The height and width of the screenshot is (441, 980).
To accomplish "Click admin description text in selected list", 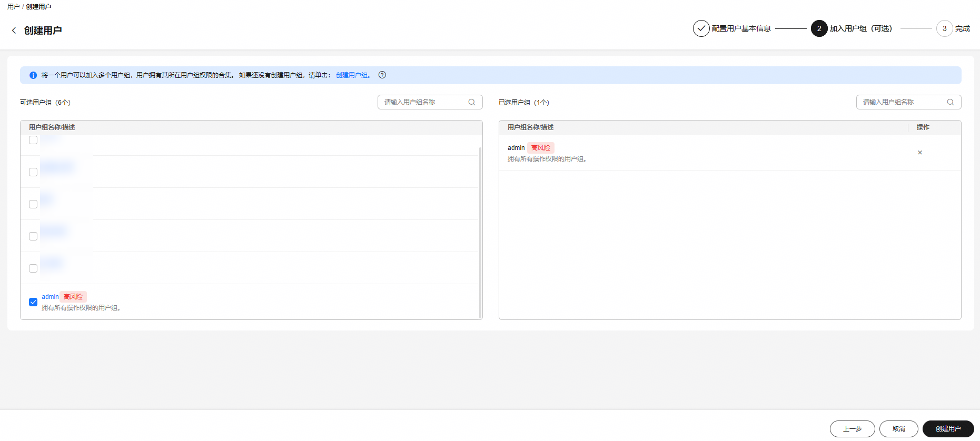I will click(547, 159).
